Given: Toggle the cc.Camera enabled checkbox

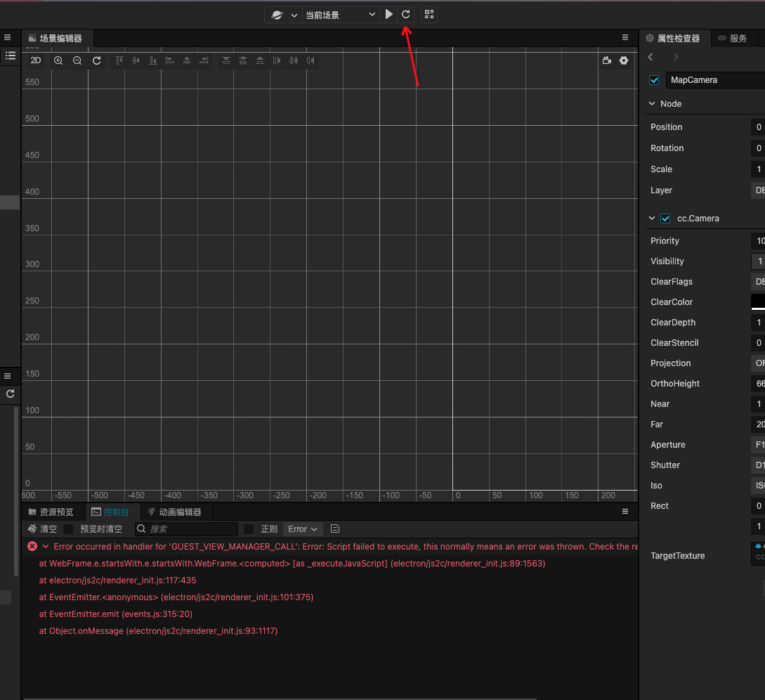Looking at the screenshot, I should pyautogui.click(x=665, y=219).
